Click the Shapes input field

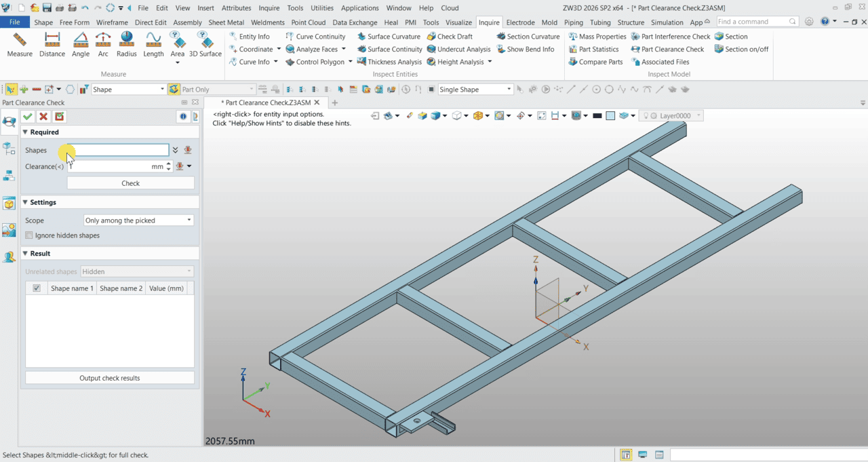118,150
